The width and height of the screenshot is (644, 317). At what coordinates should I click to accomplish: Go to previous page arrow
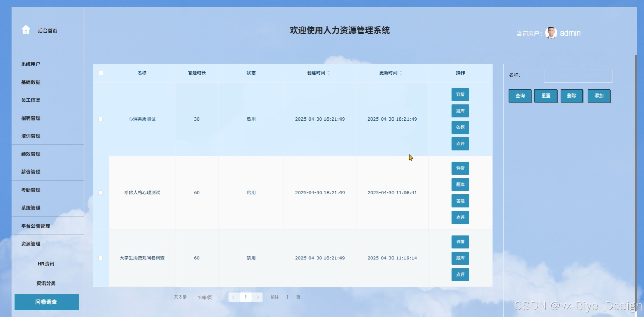point(233,297)
